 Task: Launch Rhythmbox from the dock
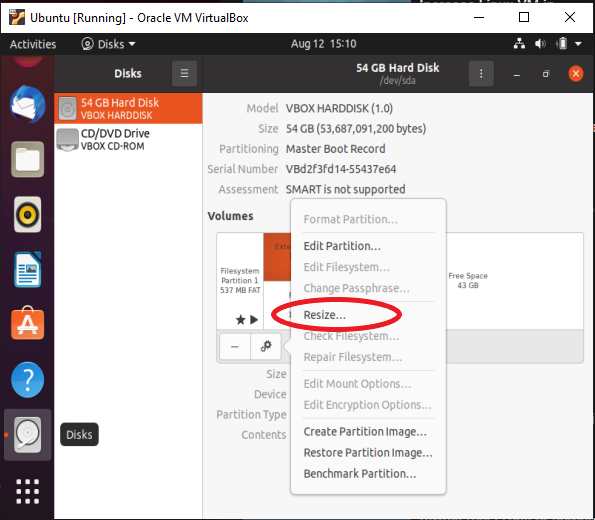click(x=27, y=214)
